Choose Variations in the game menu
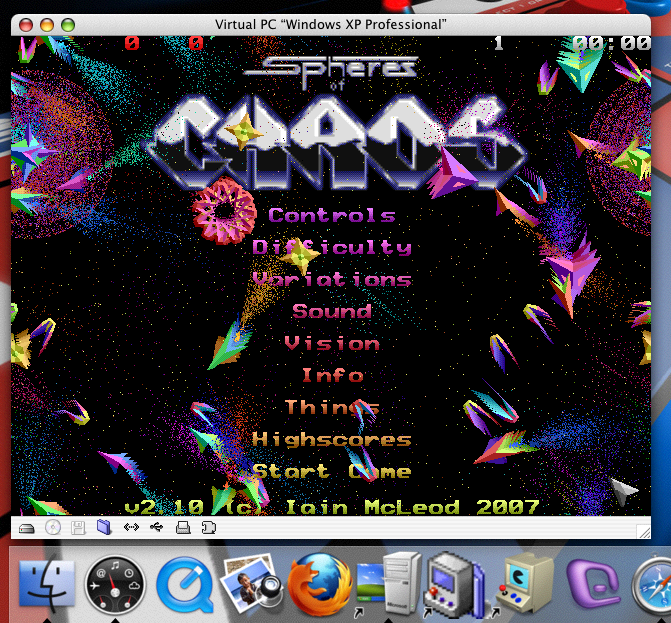Viewport: 671px width, 623px height. [332, 279]
